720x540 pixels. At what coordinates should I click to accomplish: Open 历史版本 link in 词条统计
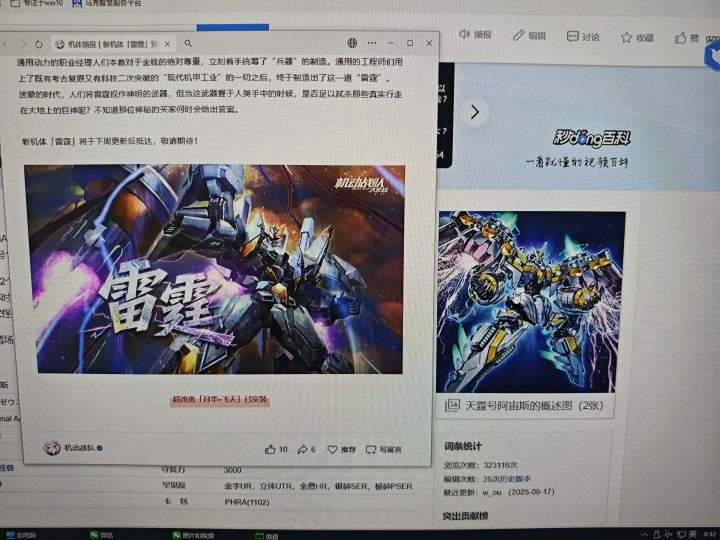tap(514, 478)
